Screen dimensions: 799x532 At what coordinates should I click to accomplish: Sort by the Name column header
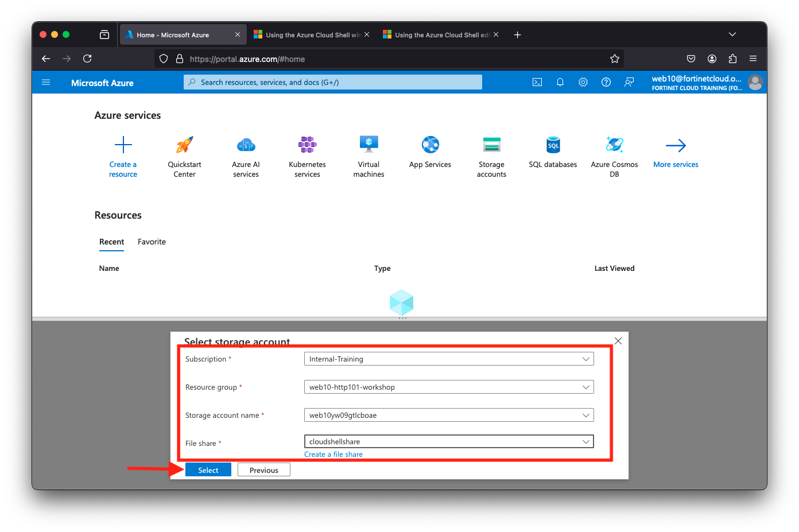pyautogui.click(x=109, y=268)
